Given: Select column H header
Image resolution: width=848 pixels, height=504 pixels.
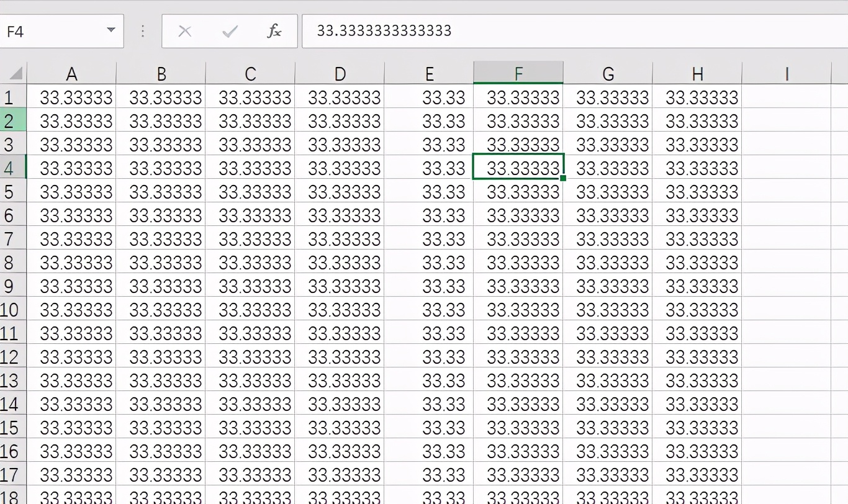Looking at the screenshot, I should [x=697, y=73].
